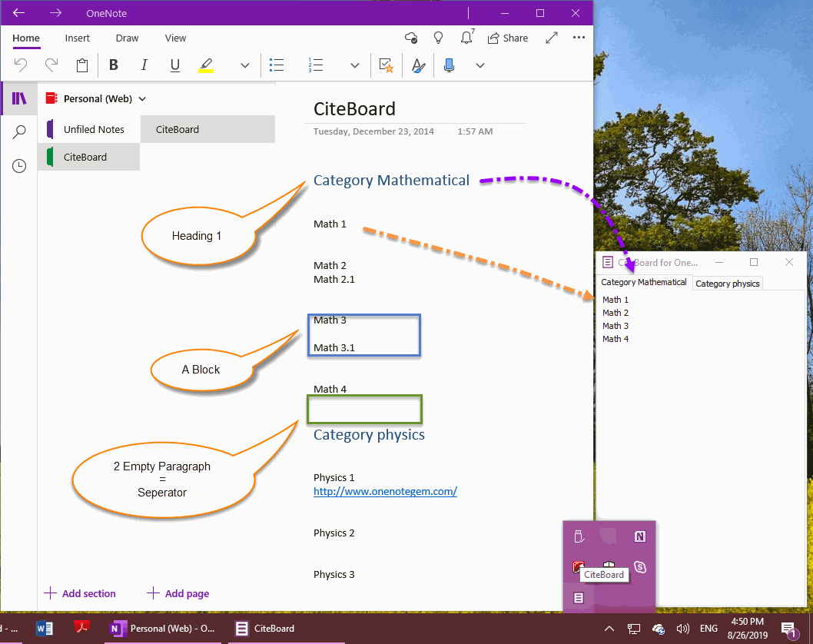Image resolution: width=813 pixels, height=644 pixels.
Task: Click the Math 2.1 text line
Action: 334,280
